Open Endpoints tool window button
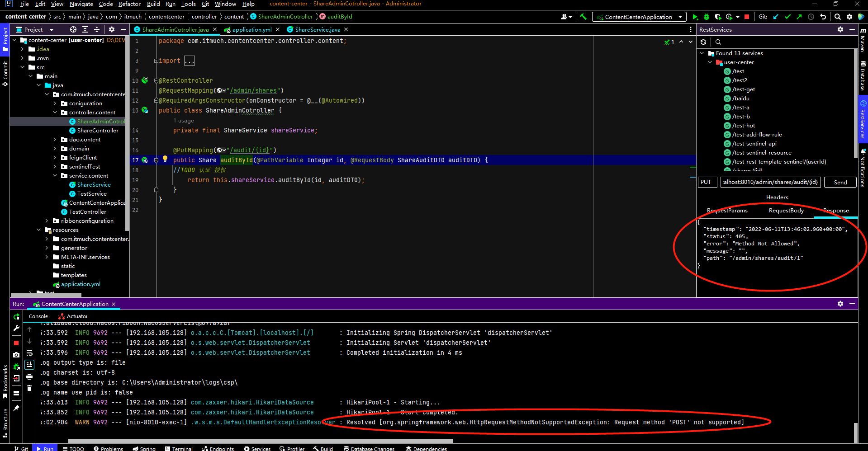This screenshot has height=451, width=868. coord(218,448)
